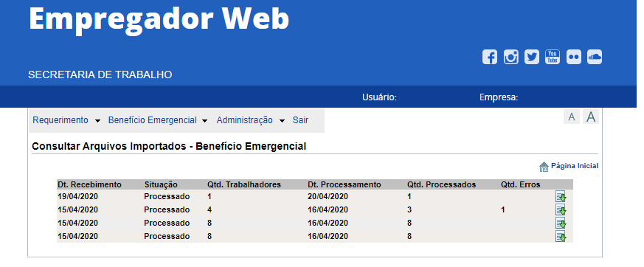Screen dimensions: 644x267
Task: Open the SoundCloud social icon
Action: pos(595,57)
